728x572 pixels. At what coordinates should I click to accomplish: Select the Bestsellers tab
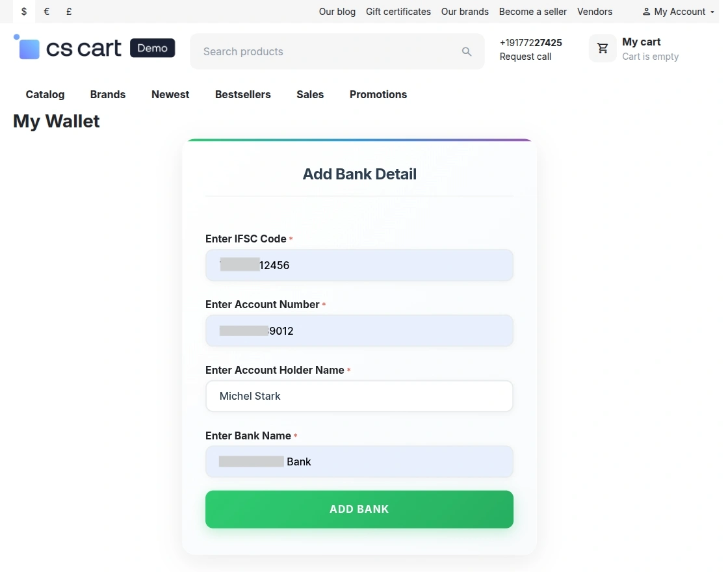pyautogui.click(x=242, y=94)
